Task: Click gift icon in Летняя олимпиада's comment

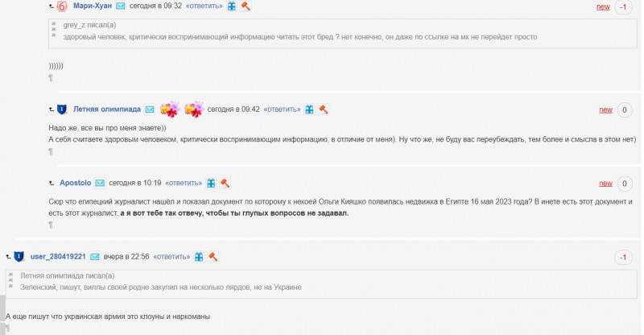Action: [309, 110]
